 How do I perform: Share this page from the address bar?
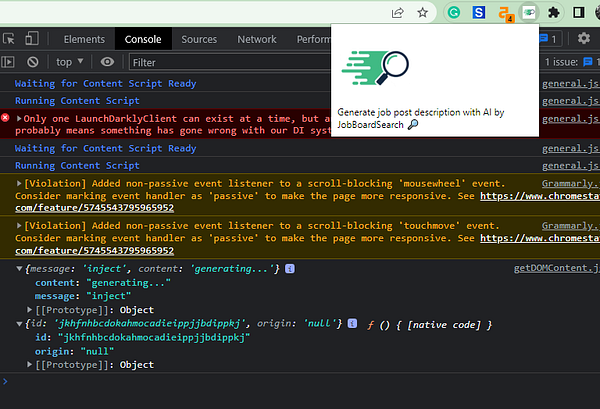pyautogui.click(x=398, y=12)
